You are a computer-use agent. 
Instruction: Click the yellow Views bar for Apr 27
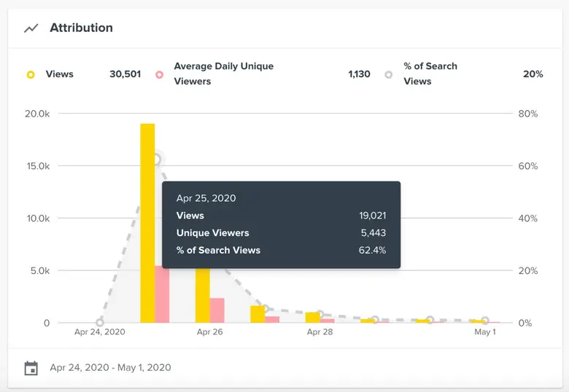pos(258,314)
